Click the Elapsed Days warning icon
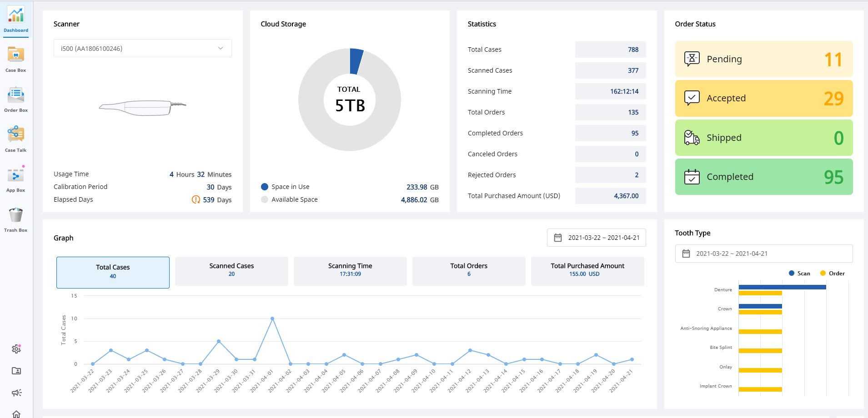 click(x=196, y=199)
